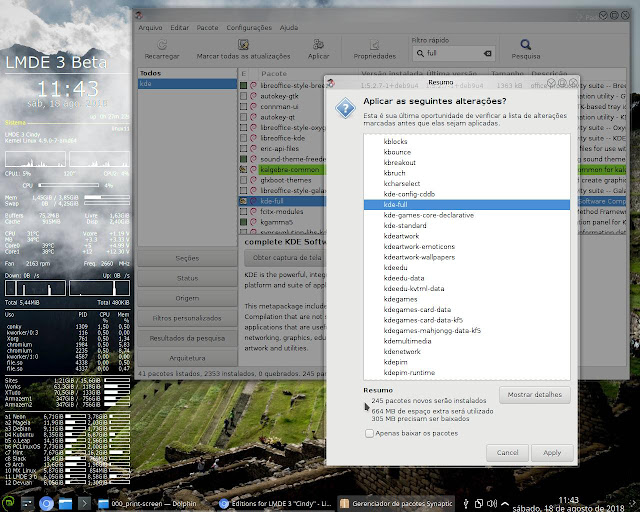The image size is (640, 512).
Task: Click Mostrar detalhes button
Action: coord(534,395)
